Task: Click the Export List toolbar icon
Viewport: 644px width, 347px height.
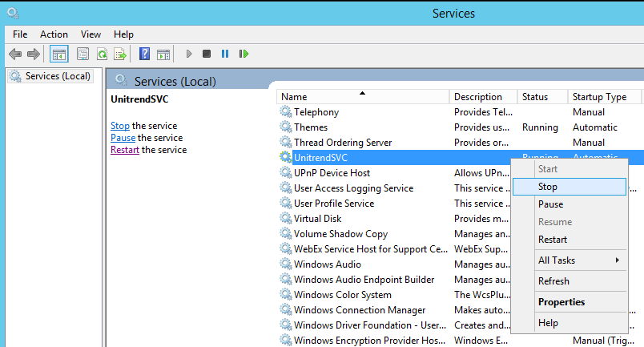Action: point(120,54)
